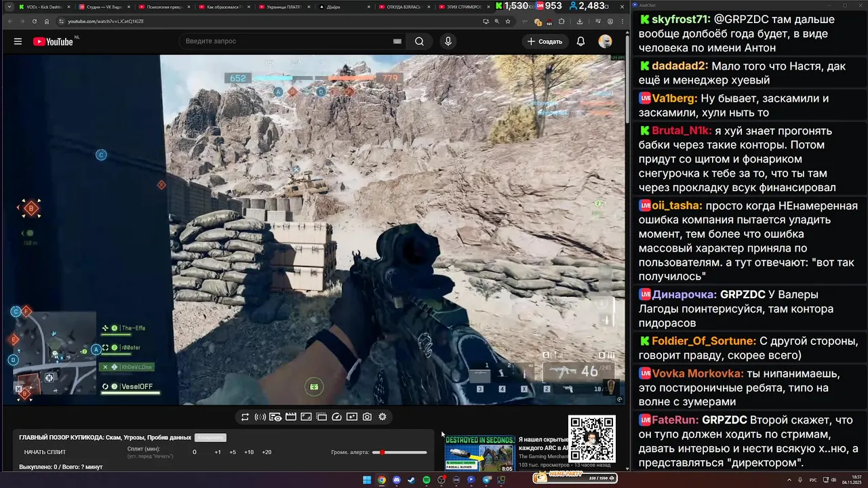This screenshot has width=868, height=488.
Task: Switch to Дыра tab
Action: click(x=344, y=7)
